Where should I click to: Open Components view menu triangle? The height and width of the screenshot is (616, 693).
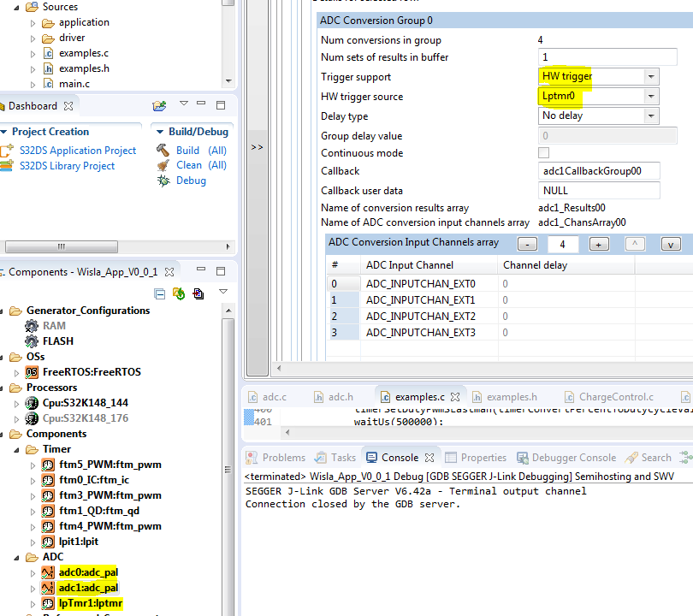tap(223, 291)
